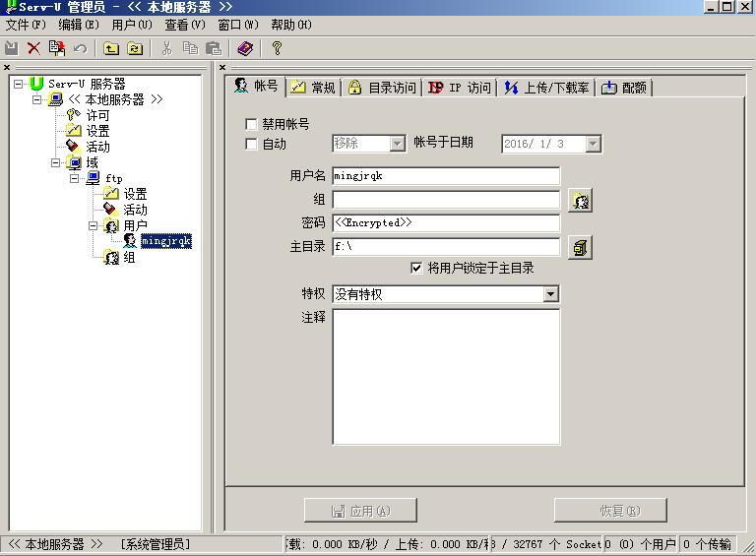Click the refresh folder toolbar icon
This screenshot has width=756, height=556.
tap(135, 48)
